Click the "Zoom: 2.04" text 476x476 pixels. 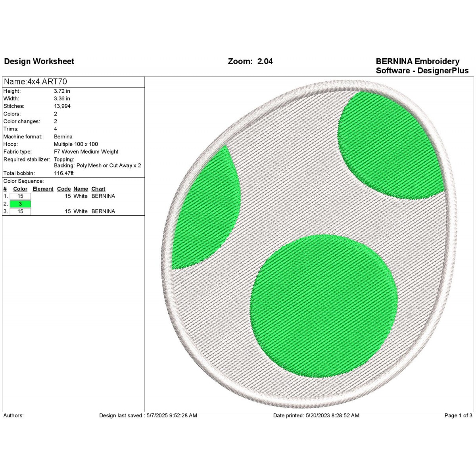coord(250,61)
